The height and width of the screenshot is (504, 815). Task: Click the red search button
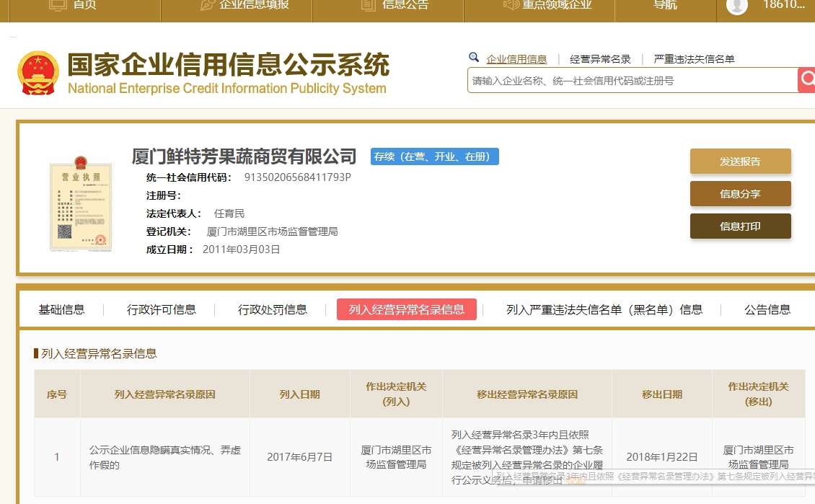pos(806,80)
